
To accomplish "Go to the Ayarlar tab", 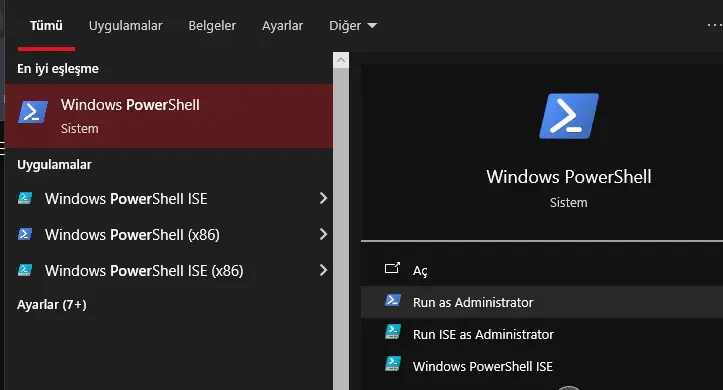I will click(x=282, y=26).
